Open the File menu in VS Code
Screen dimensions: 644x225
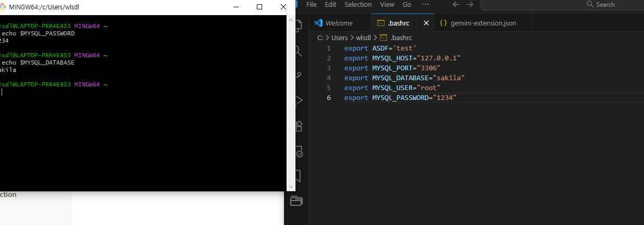point(312,4)
